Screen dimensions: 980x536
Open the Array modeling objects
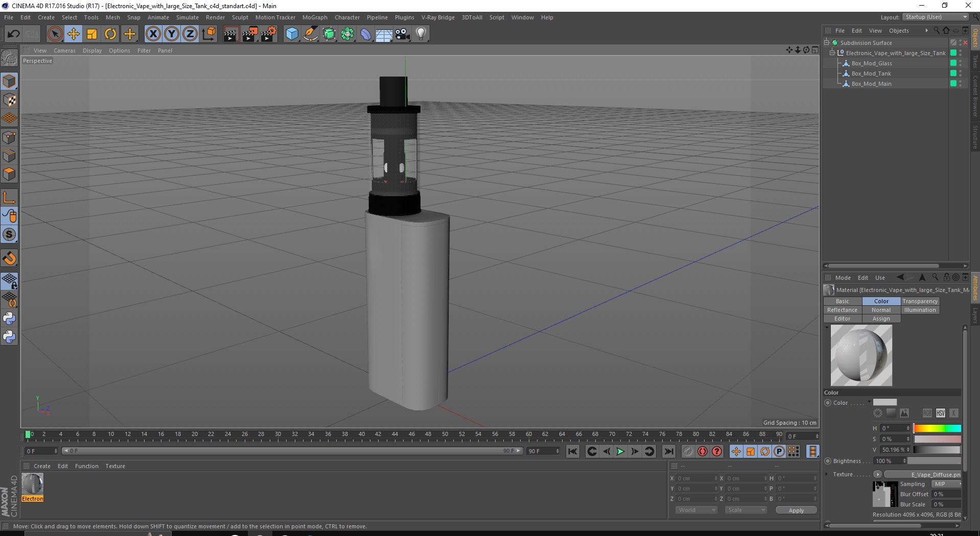[x=348, y=34]
